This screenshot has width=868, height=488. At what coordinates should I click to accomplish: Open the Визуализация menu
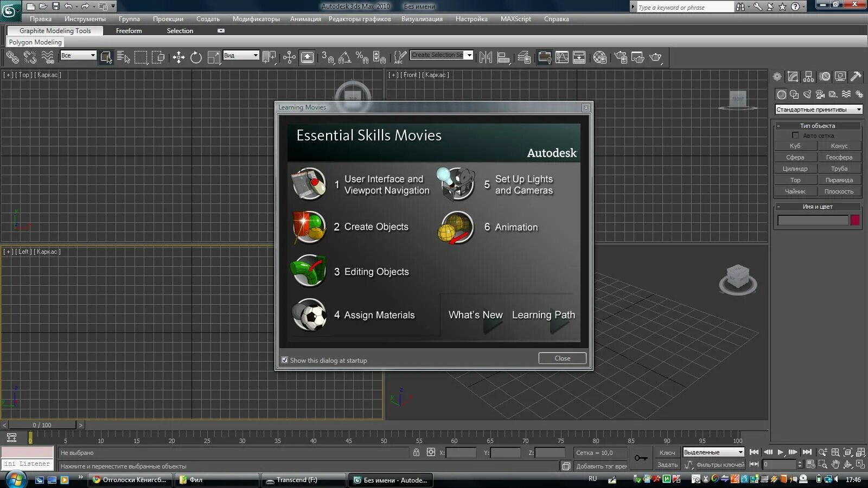click(x=423, y=18)
